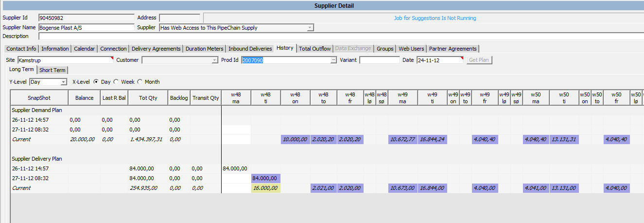
Task: Open the Customer dropdown list
Action: (215, 60)
